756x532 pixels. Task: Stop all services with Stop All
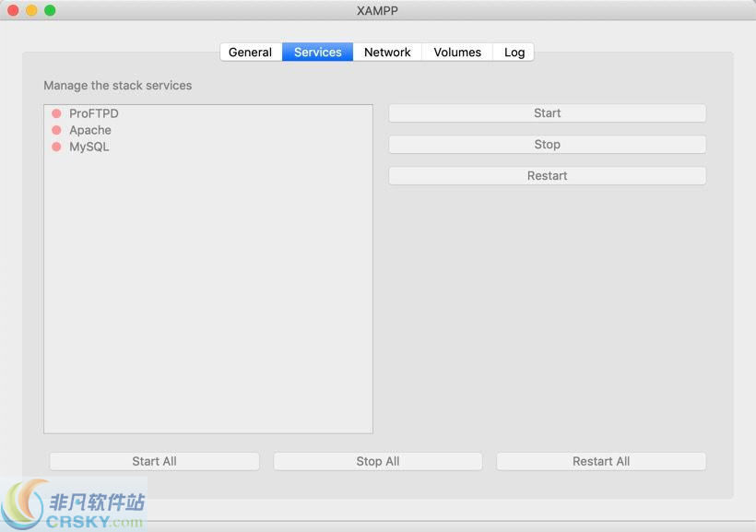point(378,462)
